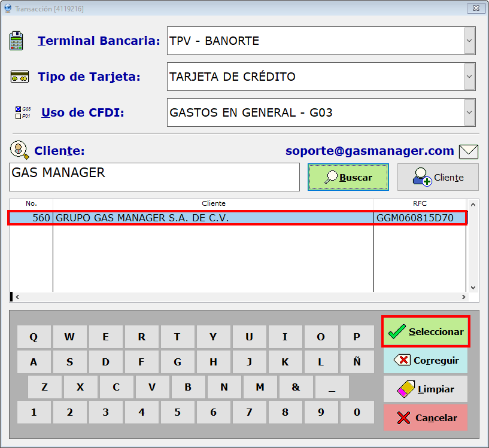Add a new client with Cliente button
Image resolution: width=489 pixels, height=448 pixels.
pos(438,178)
